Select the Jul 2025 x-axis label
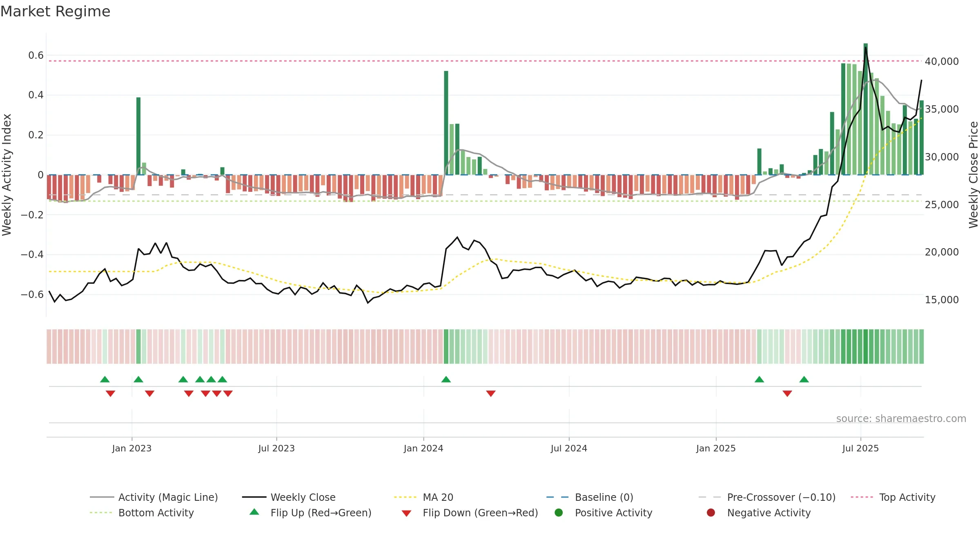980x551 pixels. pyautogui.click(x=860, y=448)
